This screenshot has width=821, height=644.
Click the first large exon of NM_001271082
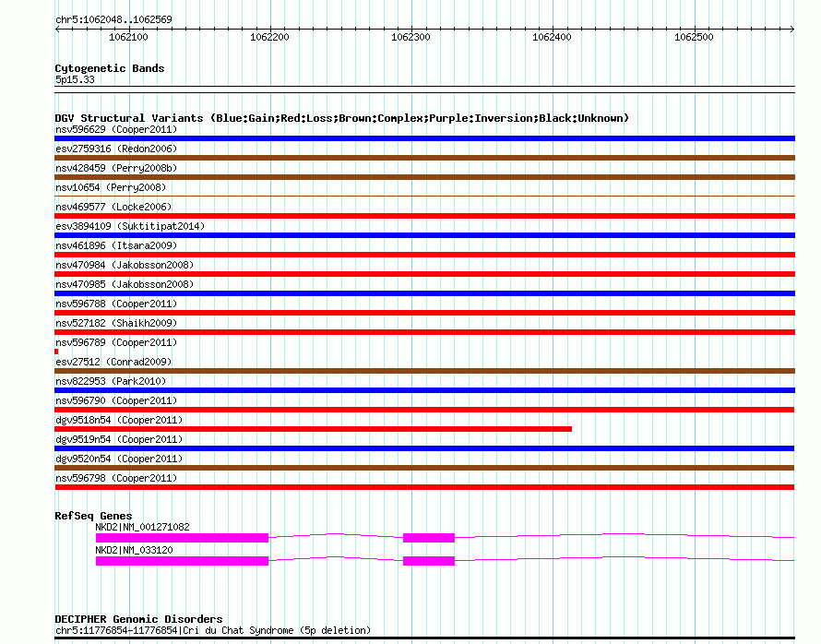click(x=182, y=537)
